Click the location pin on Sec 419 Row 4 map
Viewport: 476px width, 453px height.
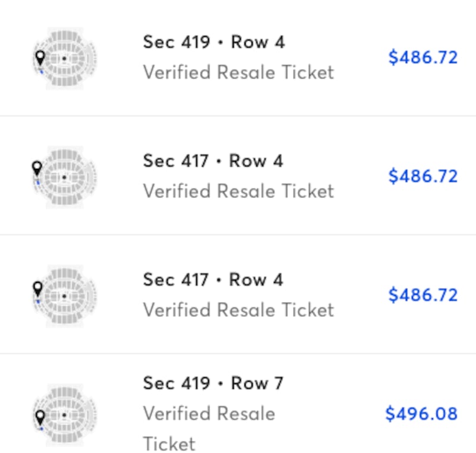click(40, 58)
